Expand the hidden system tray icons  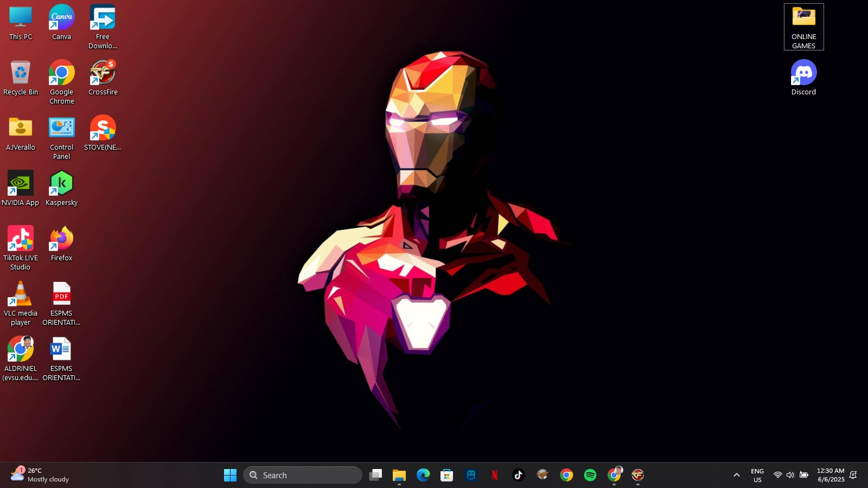click(736, 475)
